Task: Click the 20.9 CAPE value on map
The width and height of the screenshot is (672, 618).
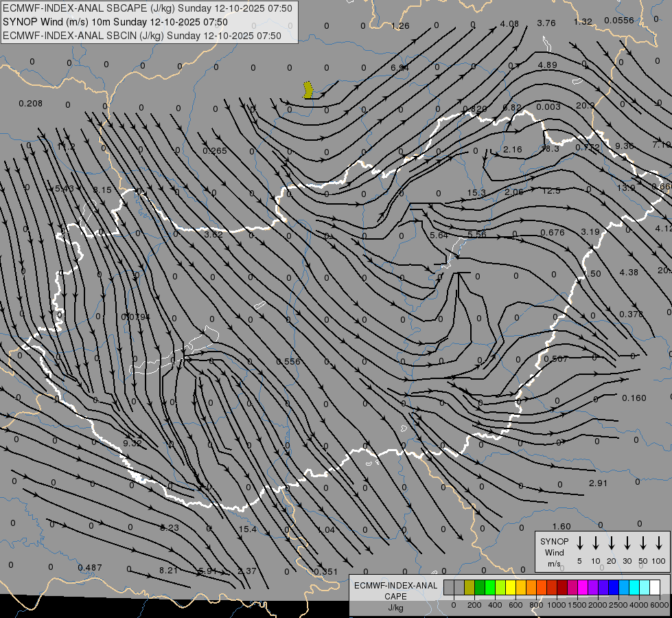Action: point(585,106)
